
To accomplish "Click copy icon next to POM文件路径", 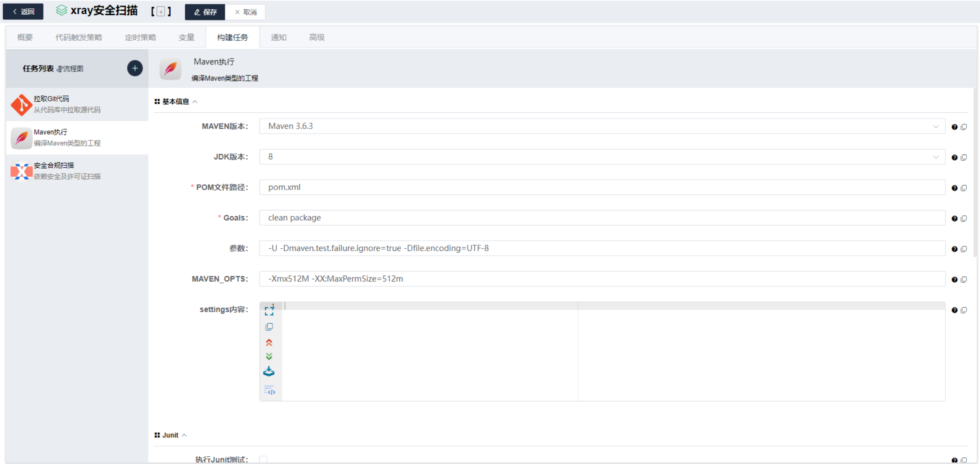I will 964,188.
